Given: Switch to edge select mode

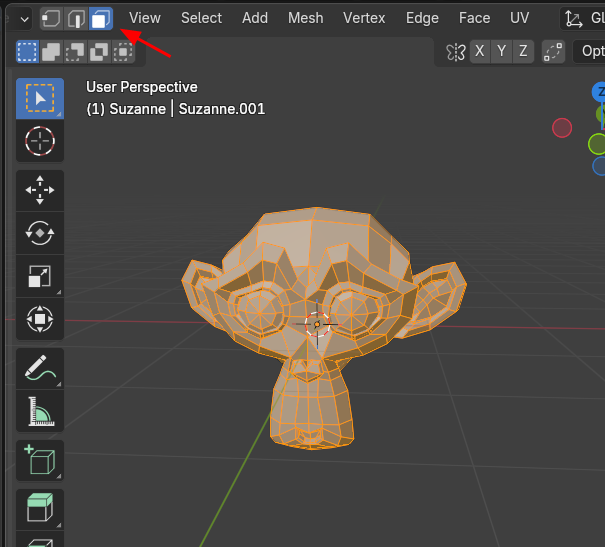Looking at the screenshot, I should point(76,18).
